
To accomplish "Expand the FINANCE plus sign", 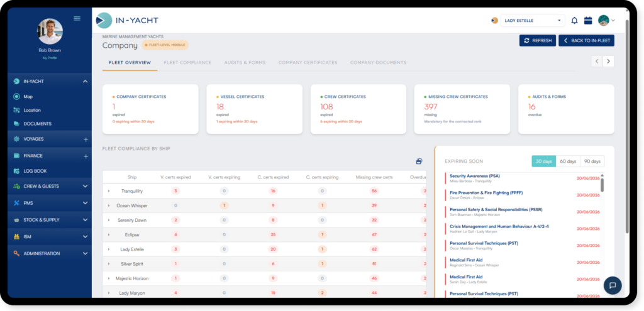I will point(86,156).
